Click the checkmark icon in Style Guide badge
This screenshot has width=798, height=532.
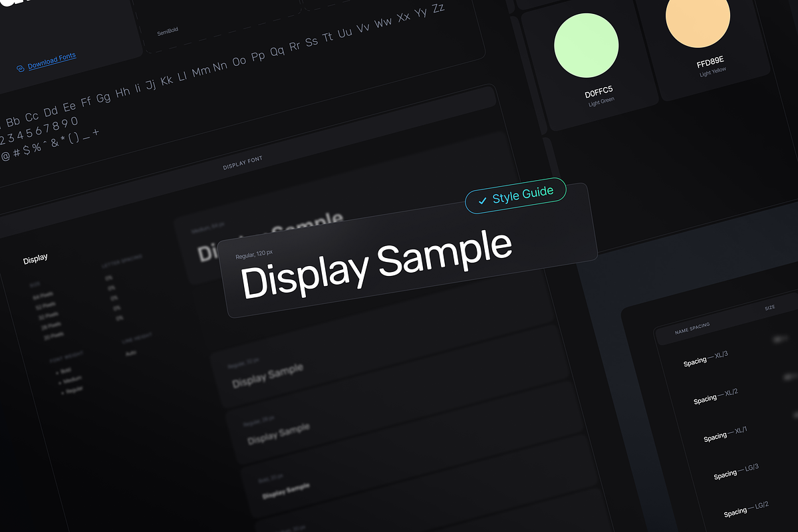pyautogui.click(x=482, y=200)
